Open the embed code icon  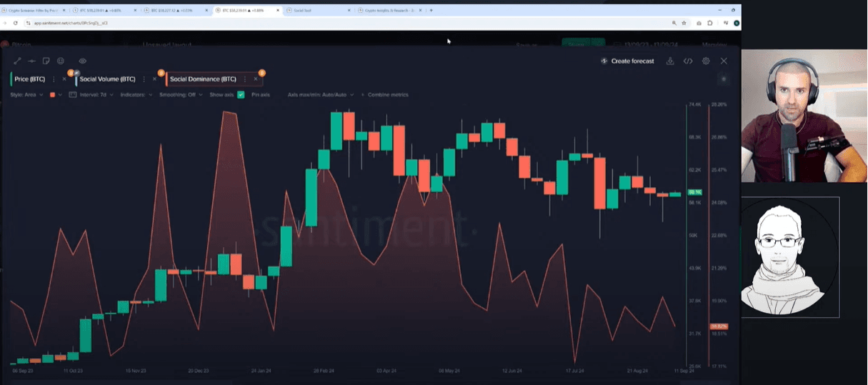pos(688,61)
